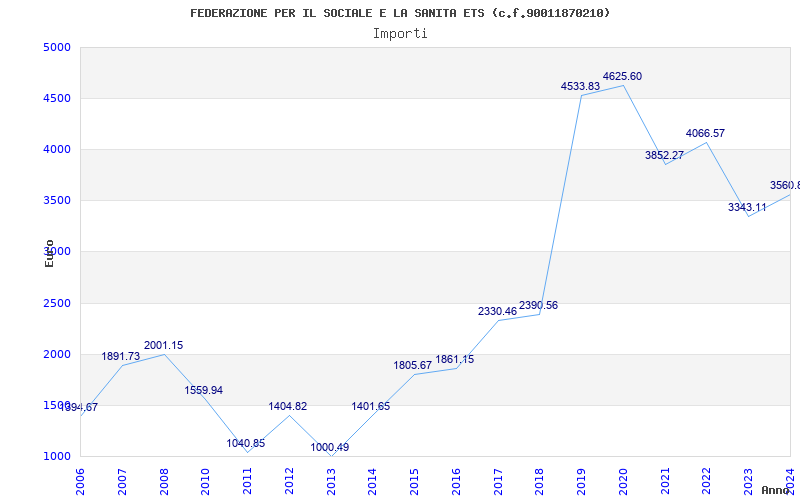Image resolution: width=800 pixels, height=500 pixels.
Task: Click the y-axis value 1000
Action: tap(57, 457)
